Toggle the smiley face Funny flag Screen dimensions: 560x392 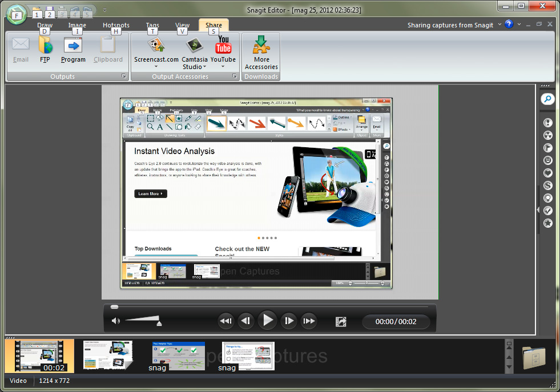pos(547,160)
